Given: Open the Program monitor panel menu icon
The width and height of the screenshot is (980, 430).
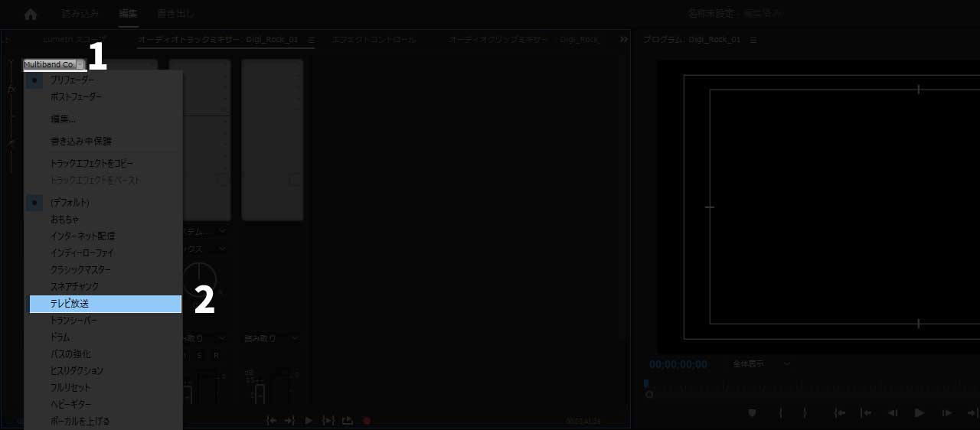Looking at the screenshot, I should pos(753,40).
